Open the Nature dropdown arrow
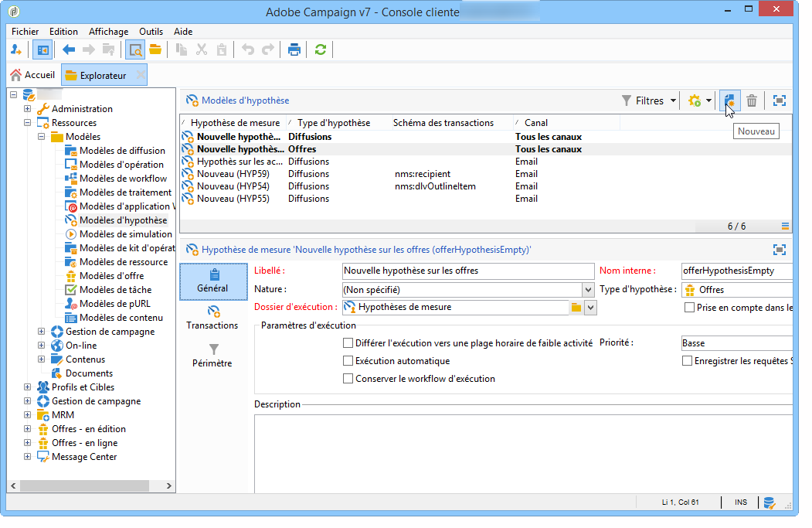The width and height of the screenshot is (812, 528). [x=588, y=290]
